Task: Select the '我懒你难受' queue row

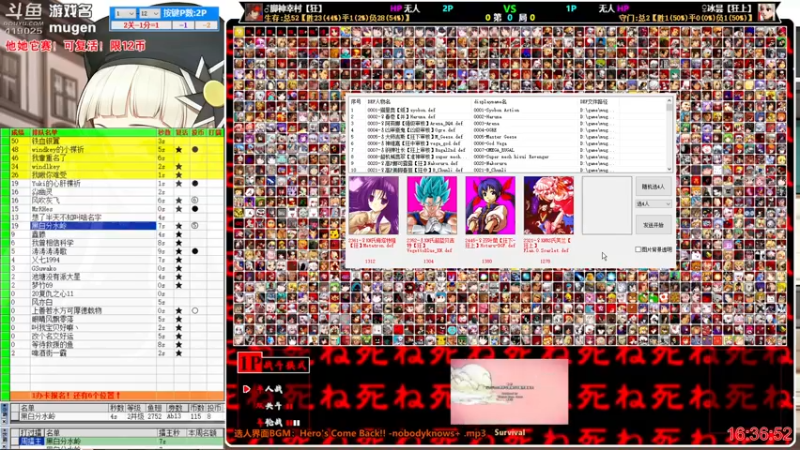Action: coord(116,175)
